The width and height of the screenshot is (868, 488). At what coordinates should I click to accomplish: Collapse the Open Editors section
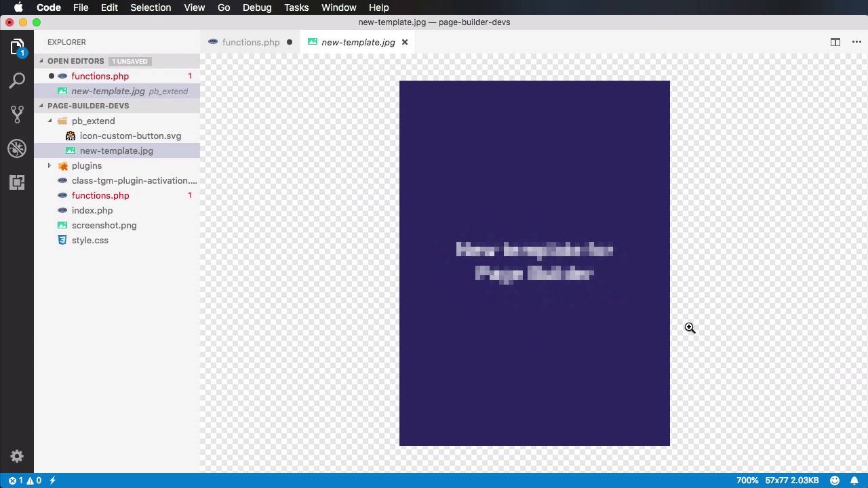click(41, 61)
